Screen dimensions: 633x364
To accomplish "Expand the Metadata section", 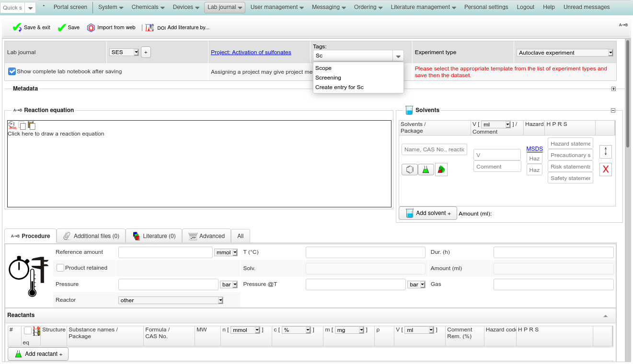I will click(613, 89).
